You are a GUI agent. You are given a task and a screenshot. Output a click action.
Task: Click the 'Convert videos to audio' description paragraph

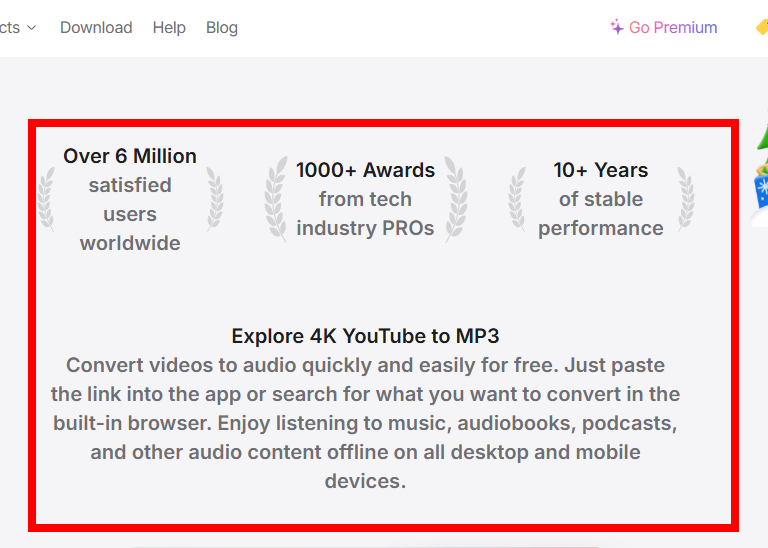click(365, 423)
